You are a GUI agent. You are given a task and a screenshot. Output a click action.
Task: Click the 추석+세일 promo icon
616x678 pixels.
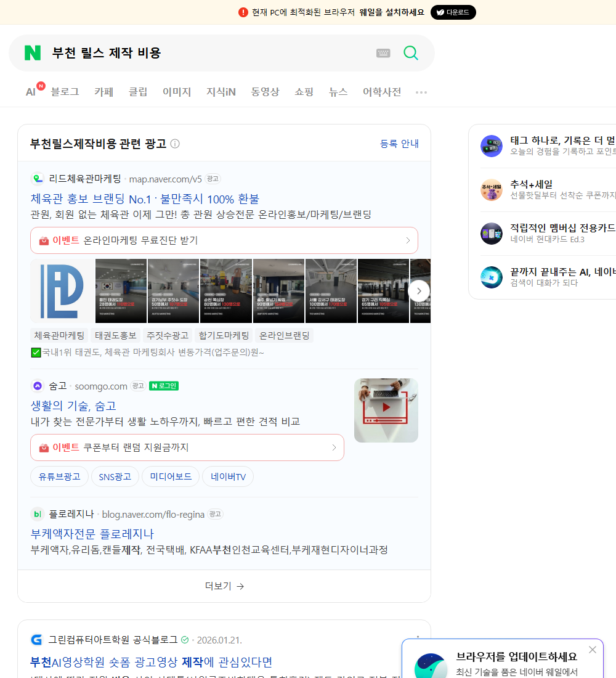492,190
